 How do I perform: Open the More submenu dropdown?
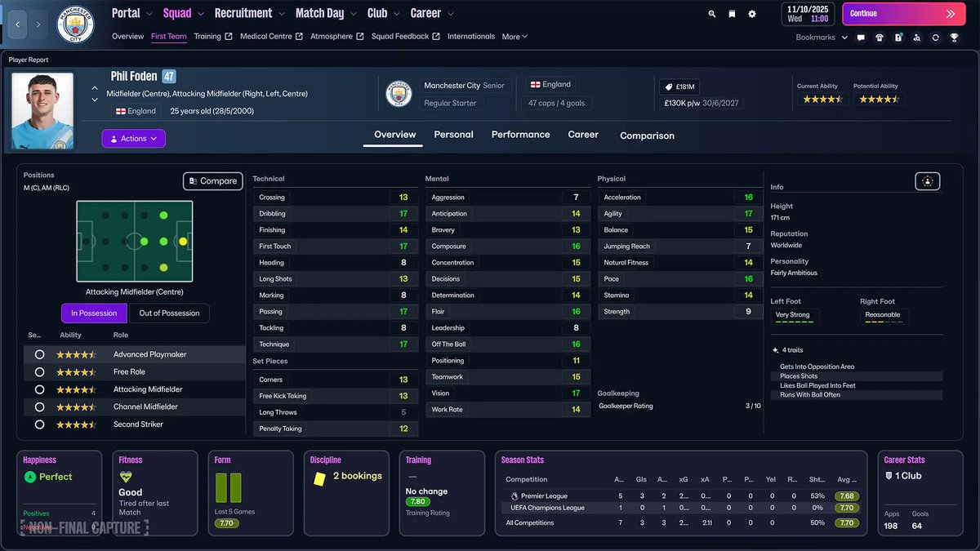coord(514,37)
